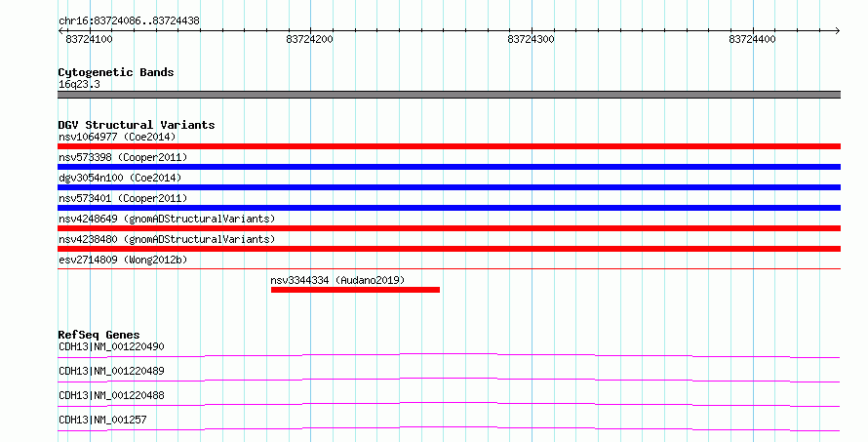Viewport: 868px width, 442px height.
Task: Open the nsv4238480 gnomAD red variant bar
Action: coord(449,249)
